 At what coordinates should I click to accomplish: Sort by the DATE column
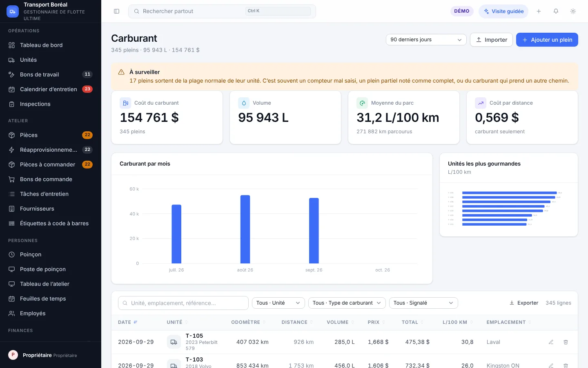pos(128,322)
